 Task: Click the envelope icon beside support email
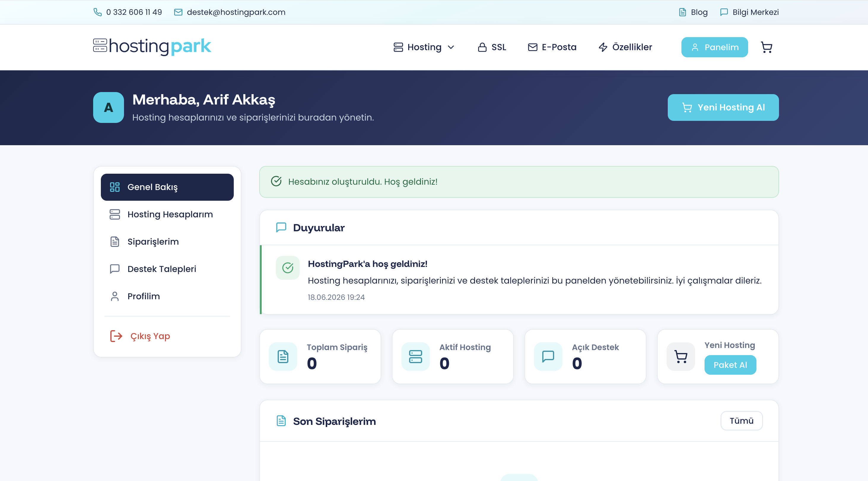178,12
